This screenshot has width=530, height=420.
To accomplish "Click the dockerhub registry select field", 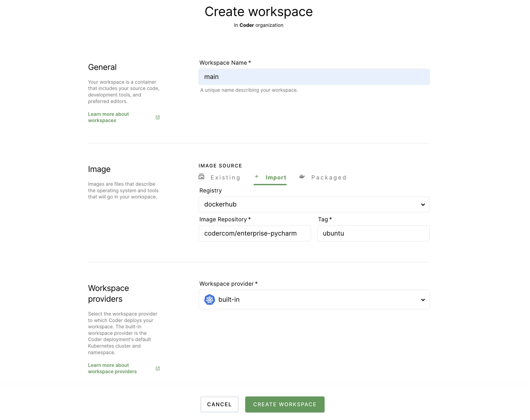I will coord(301,204).
